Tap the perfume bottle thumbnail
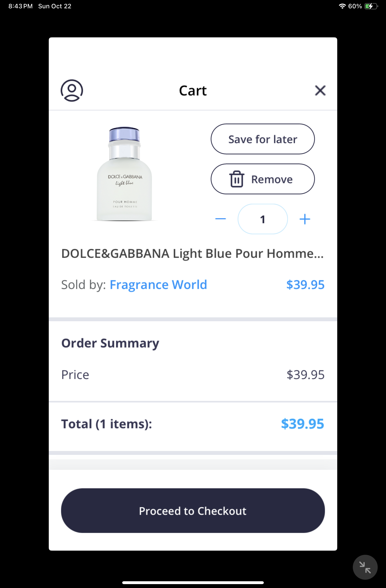The height and width of the screenshot is (588, 386). point(125,174)
